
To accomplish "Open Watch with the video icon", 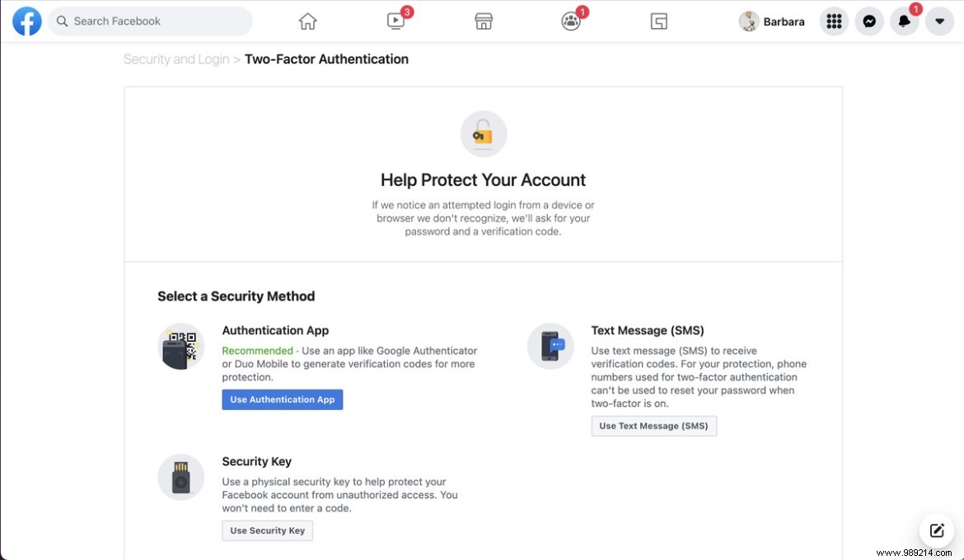I will [395, 21].
